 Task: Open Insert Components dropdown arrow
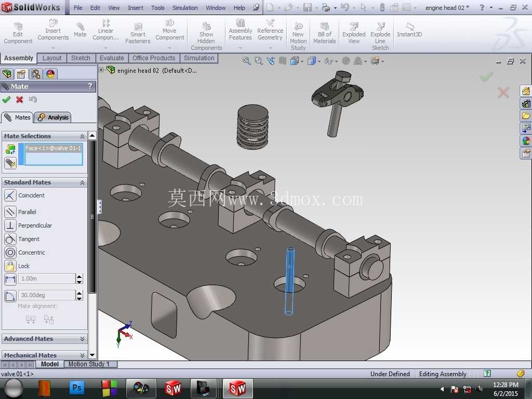(53, 48)
